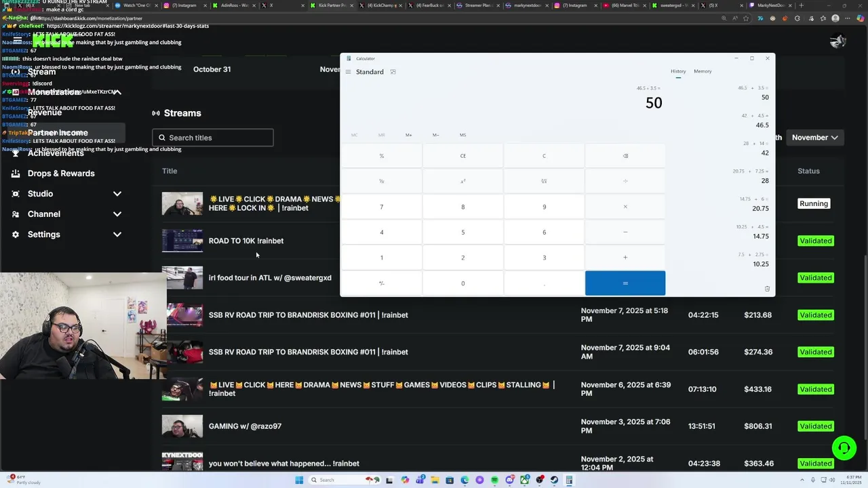The width and height of the screenshot is (868, 488).
Task: Switch to Calculator Memory tab
Action: [703, 71]
